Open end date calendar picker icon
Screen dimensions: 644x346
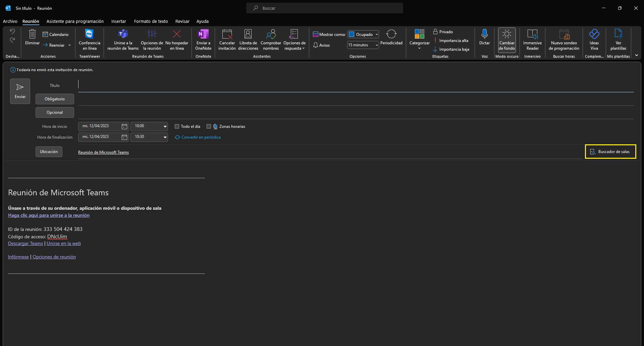click(124, 137)
